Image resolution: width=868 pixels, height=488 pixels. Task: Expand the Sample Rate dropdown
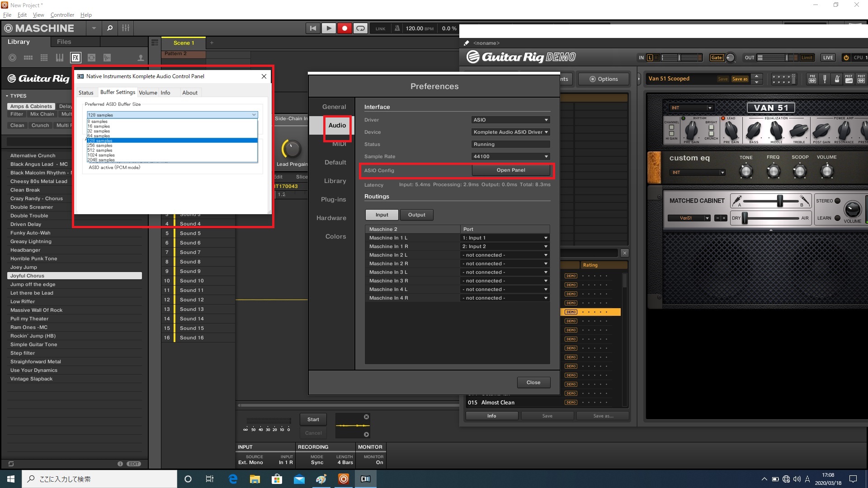[x=510, y=156]
